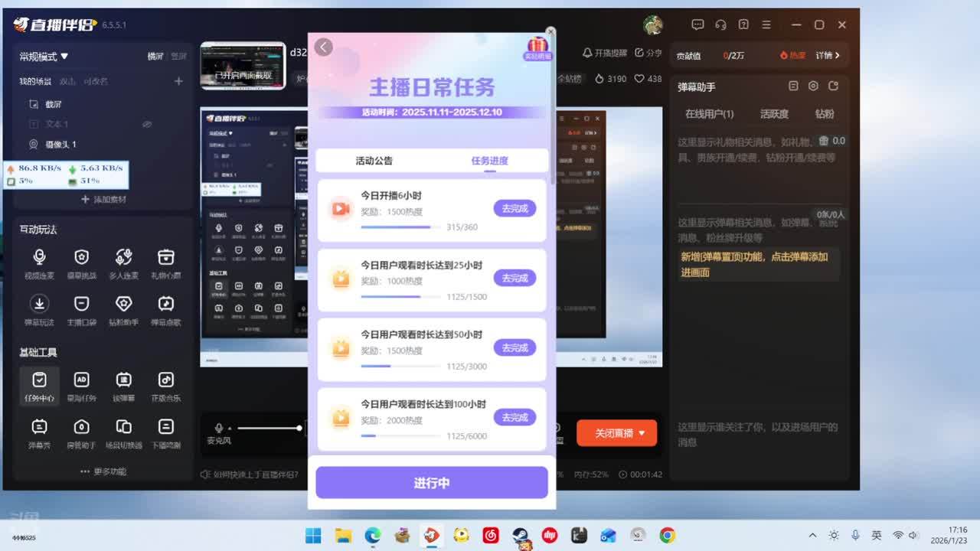980x551 pixels.
Task: Launch the 弹幕点歌 feature
Action: [165, 309]
